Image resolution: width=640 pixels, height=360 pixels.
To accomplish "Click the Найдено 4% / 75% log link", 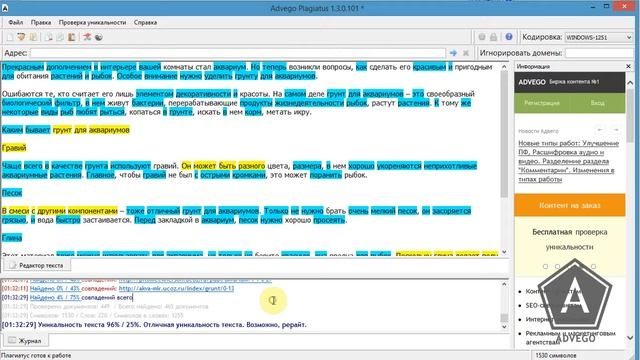I will (x=55, y=298).
